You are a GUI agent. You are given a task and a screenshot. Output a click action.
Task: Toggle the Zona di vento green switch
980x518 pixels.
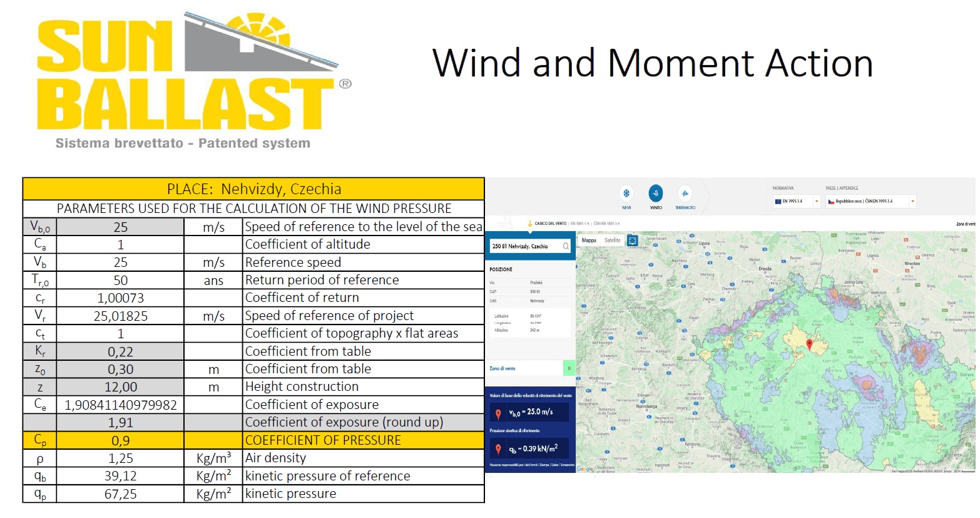[x=569, y=368]
